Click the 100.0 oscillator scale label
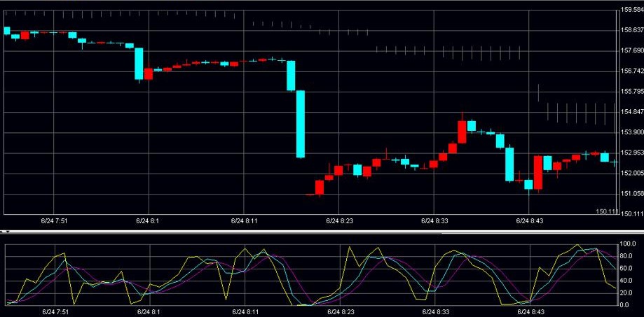644x317 pixels. point(627,244)
